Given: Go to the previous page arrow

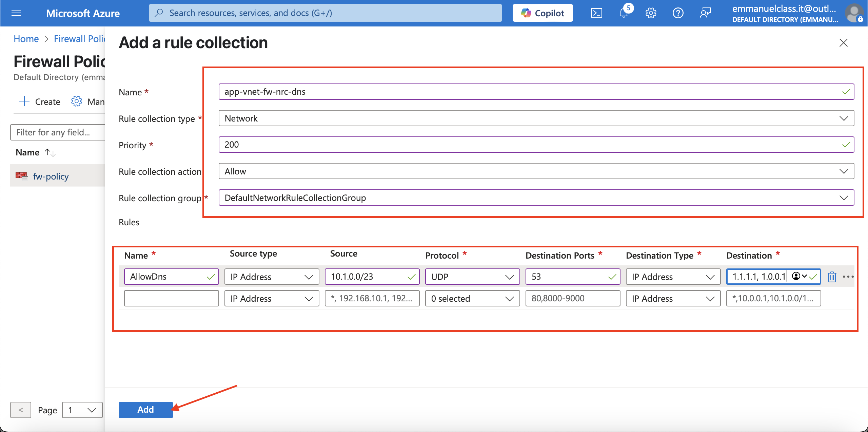Looking at the screenshot, I should click(21, 410).
